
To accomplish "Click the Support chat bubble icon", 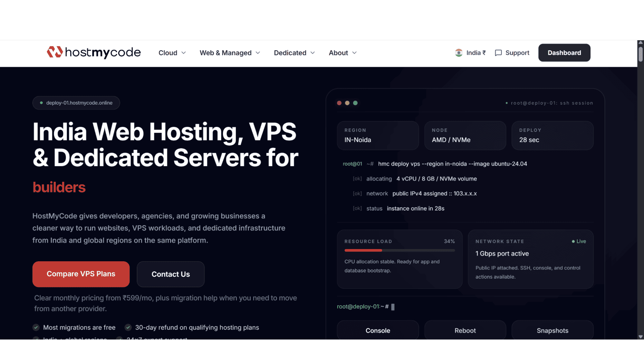I will [498, 53].
